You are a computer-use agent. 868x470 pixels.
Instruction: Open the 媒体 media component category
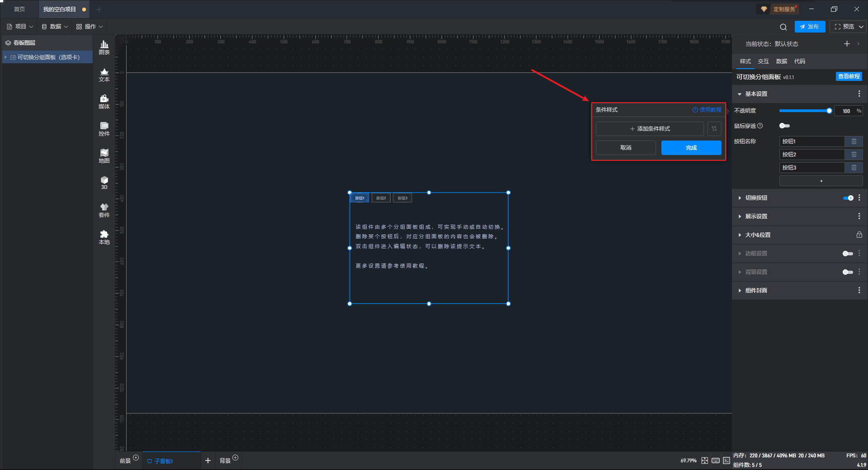tap(104, 102)
